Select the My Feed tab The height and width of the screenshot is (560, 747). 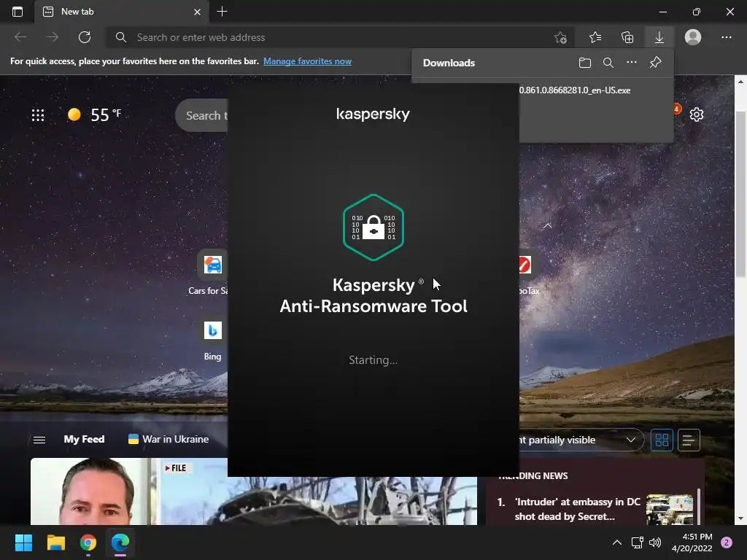click(84, 439)
